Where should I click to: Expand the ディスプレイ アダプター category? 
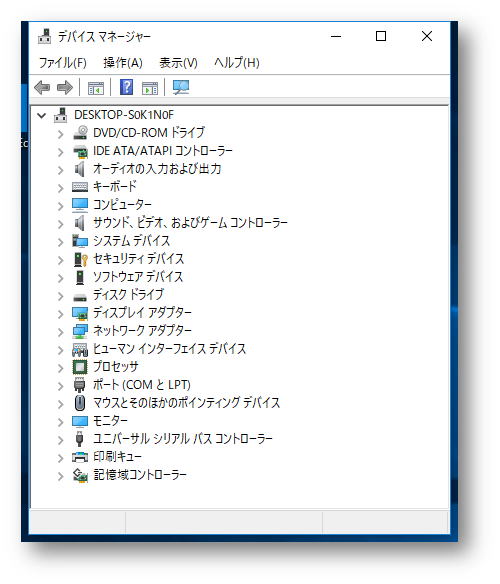click(x=61, y=314)
